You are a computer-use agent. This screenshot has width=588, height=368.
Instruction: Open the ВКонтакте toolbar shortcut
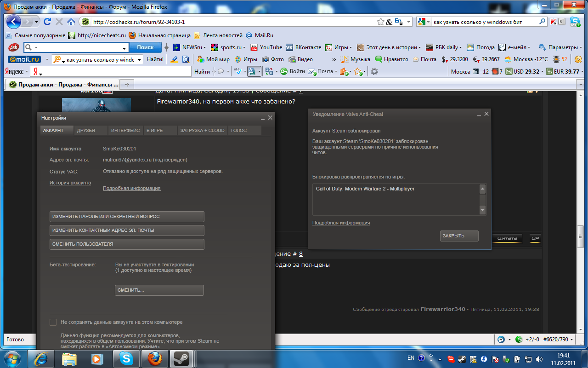pos(303,47)
